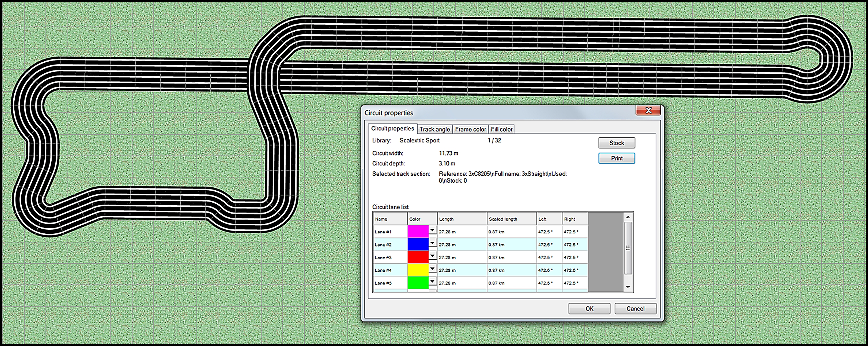The height and width of the screenshot is (346, 868).
Task: Select the red Lane #3 color swatch
Action: point(418,257)
